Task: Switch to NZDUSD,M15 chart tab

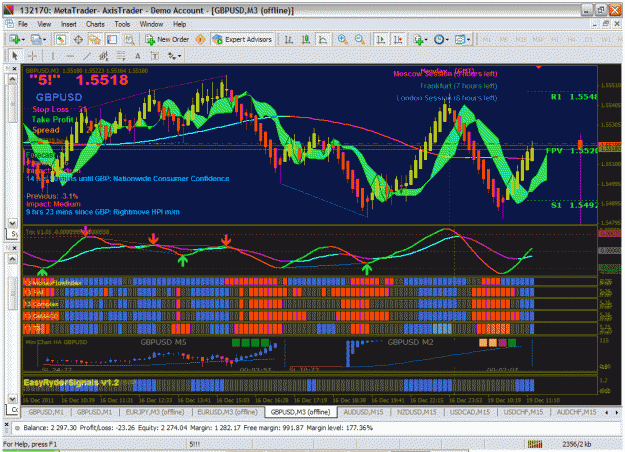Action: pyautogui.click(x=417, y=412)
